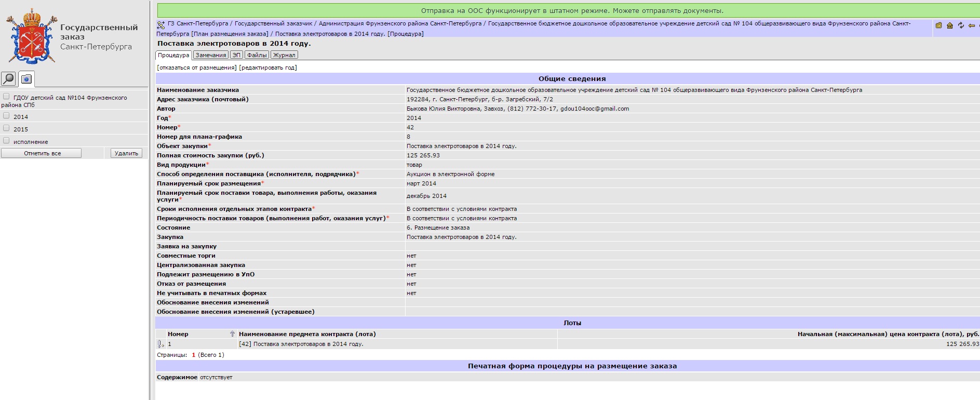
Task: Click the value март 2014
Action: click(x=421, y=183)
